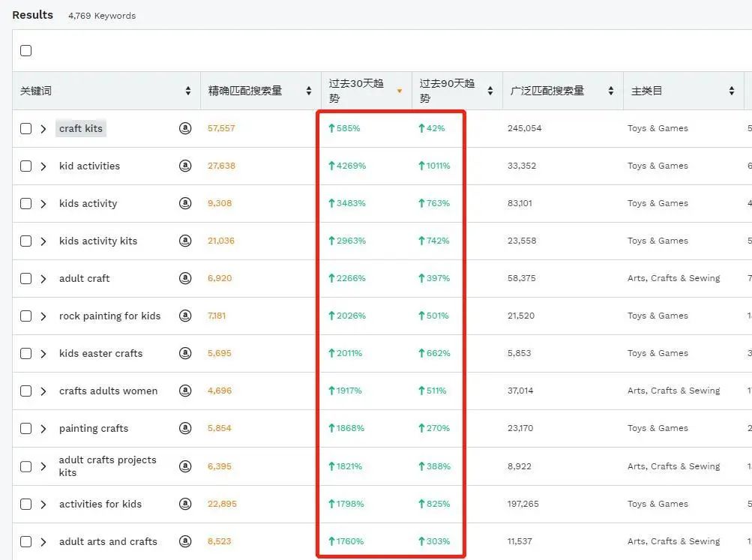The height and width of the screenshot is (560, 752).
Task: Click the Amazon icon for activities for kids
Action: [x=185, y=504]
